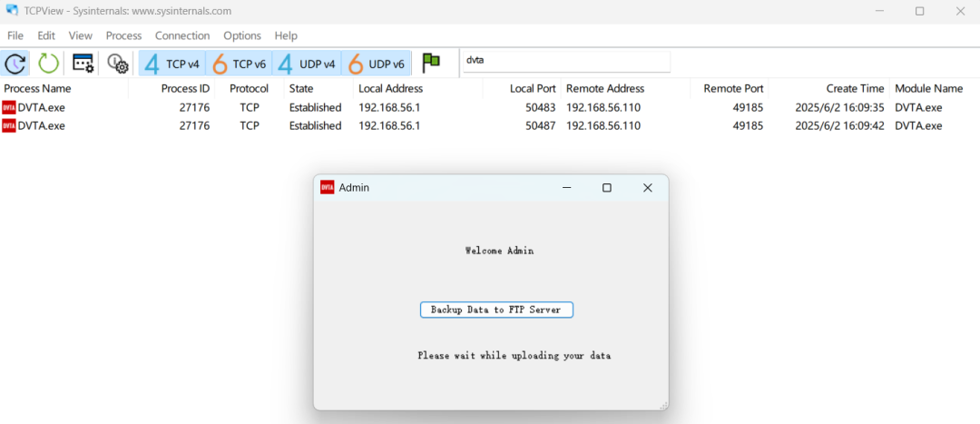Click the TCPView app icon in title bar
The image size is (980, 424).
tap(11, 11)
